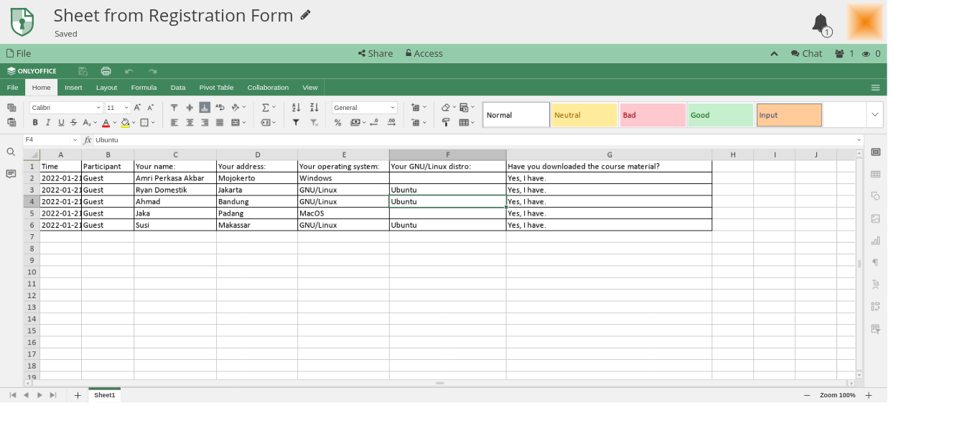Viewport: 980px width, 444px height.
Task: Toggle underline formatting
Action: point(61,123)
